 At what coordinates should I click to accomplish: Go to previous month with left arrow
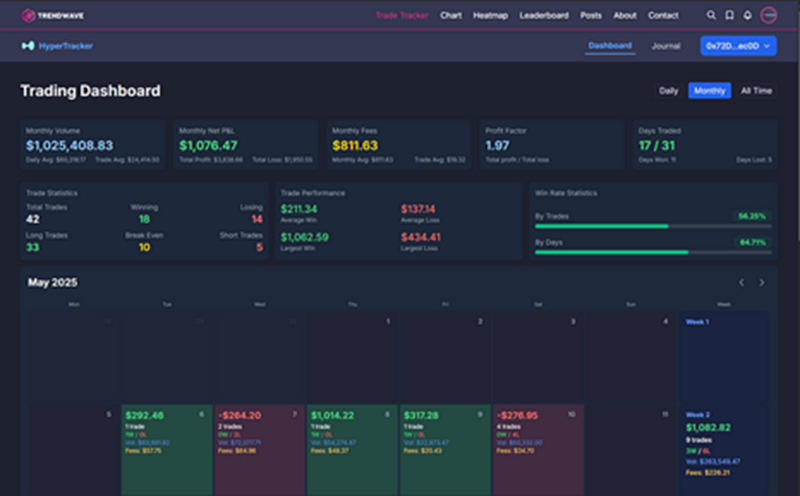[x=742, y=283]
